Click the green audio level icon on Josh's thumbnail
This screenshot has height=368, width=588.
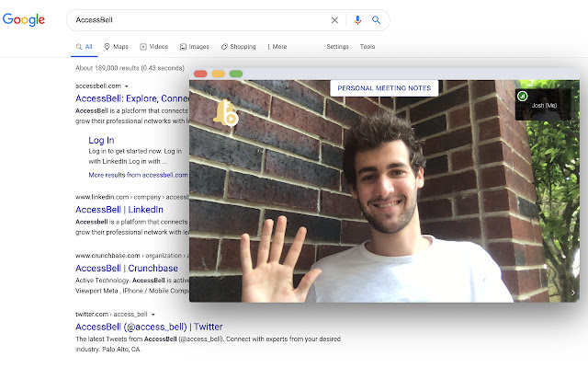(x=523, y=96)
